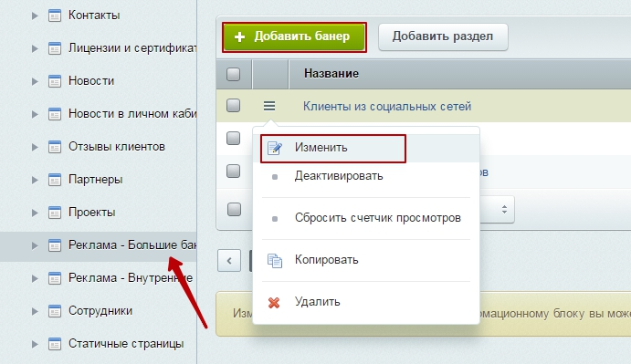Image resolution: width=631 pixels, height=364 pixels.
Task: Open Проекты in the sidebar tree
Action: coord(91,213)
